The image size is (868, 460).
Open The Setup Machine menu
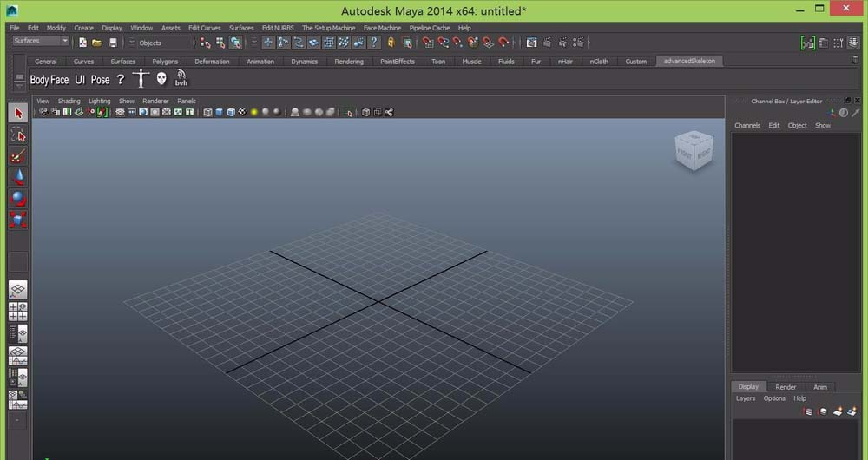pos(328,28)
